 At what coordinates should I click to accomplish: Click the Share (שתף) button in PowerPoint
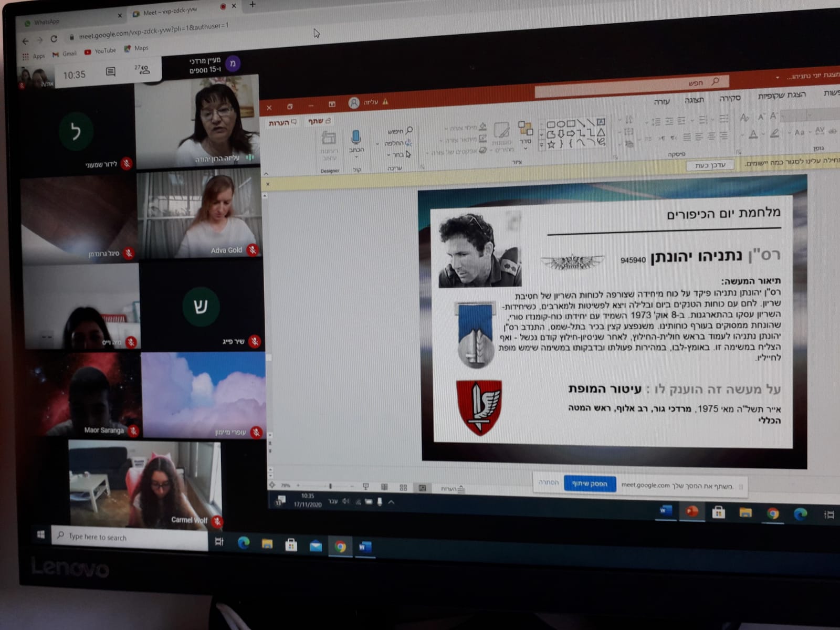click(x=319, y=121)
